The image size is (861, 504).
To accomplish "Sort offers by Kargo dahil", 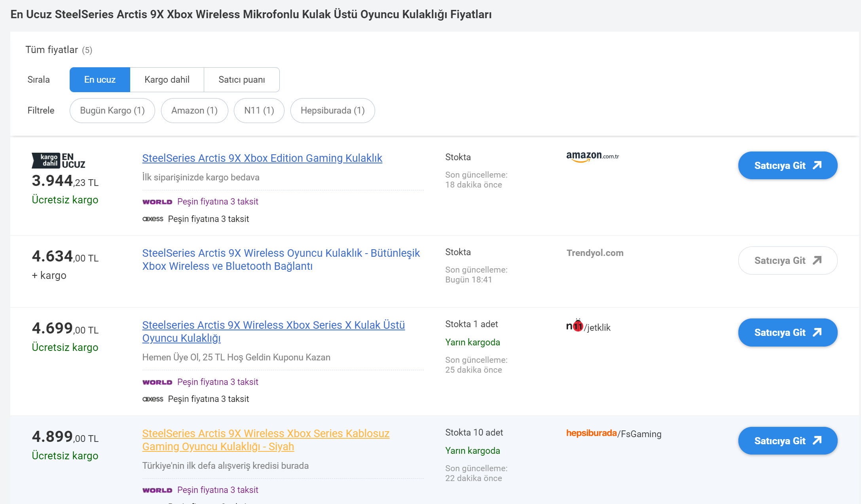I will click(x=167, y=80).
